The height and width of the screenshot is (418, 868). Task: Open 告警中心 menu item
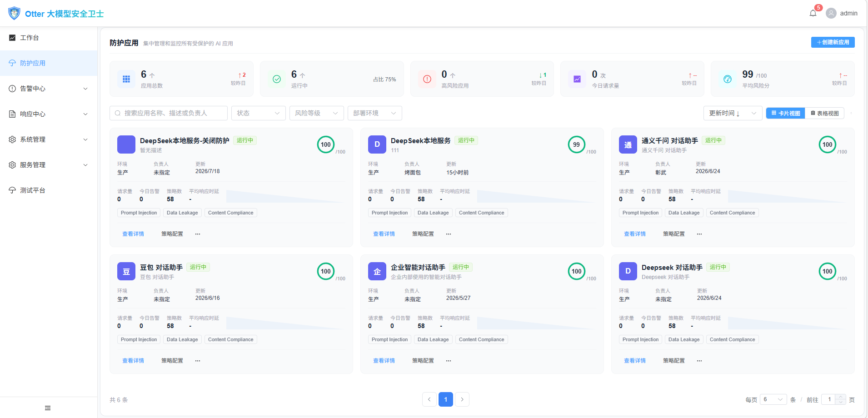coord(49,89)
